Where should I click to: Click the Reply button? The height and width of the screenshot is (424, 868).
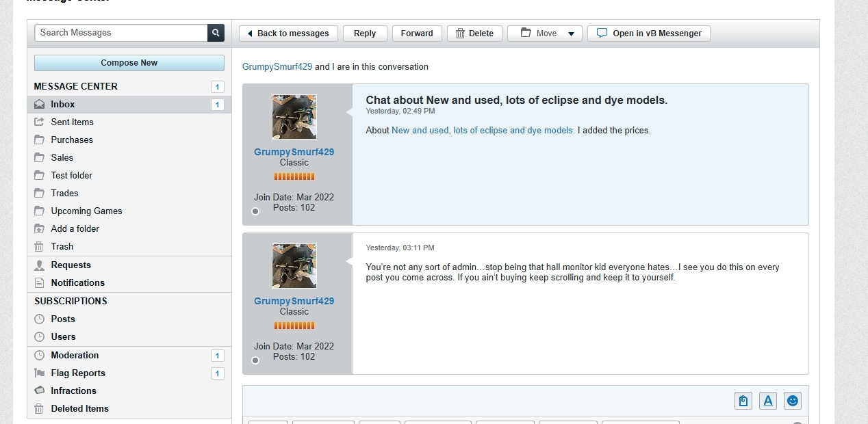point(365,34)
